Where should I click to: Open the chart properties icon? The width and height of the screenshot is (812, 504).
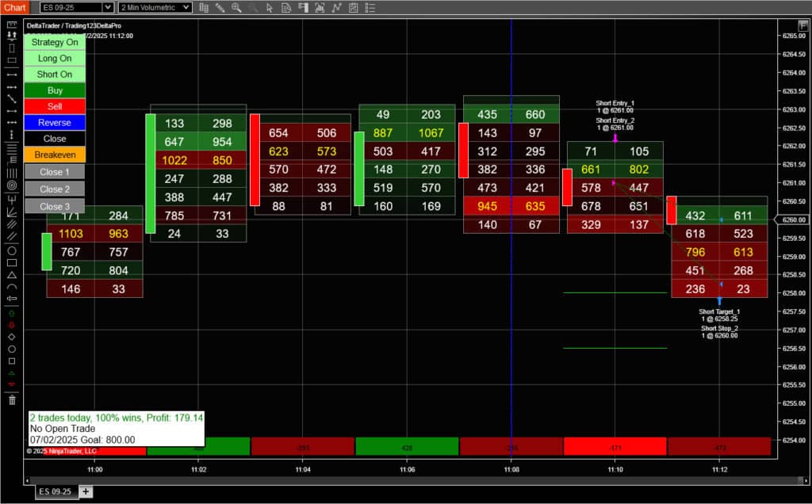tap(353, 7)
